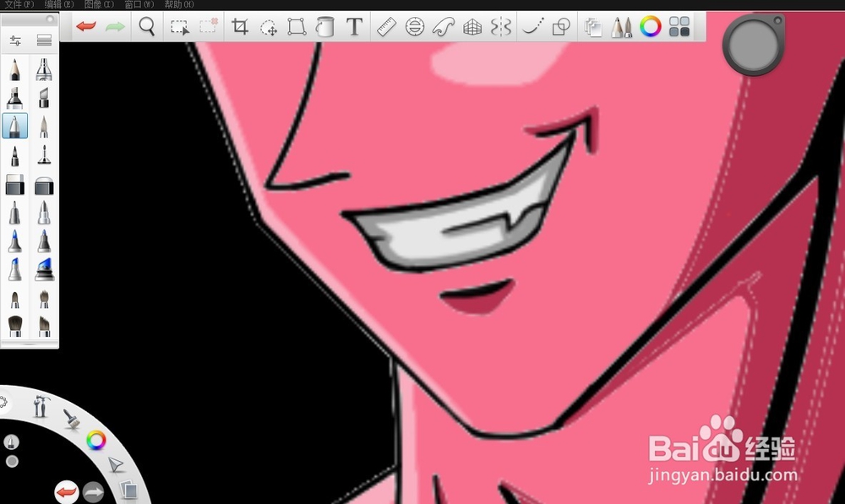
Task: Click the lagoon current brush indicator
Action: click(x=11, y=442)
